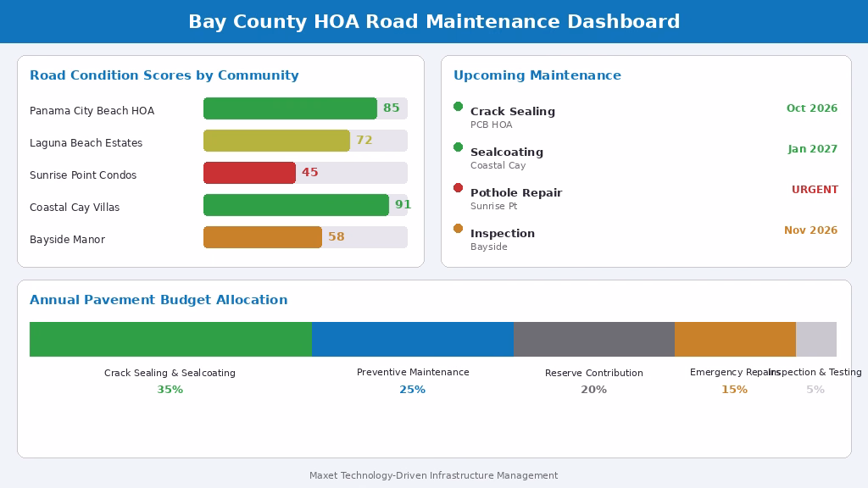Image resolution: width=868 pixels, height=488 pixels.
Task: Click the 25% budget value
Action: 413,390
